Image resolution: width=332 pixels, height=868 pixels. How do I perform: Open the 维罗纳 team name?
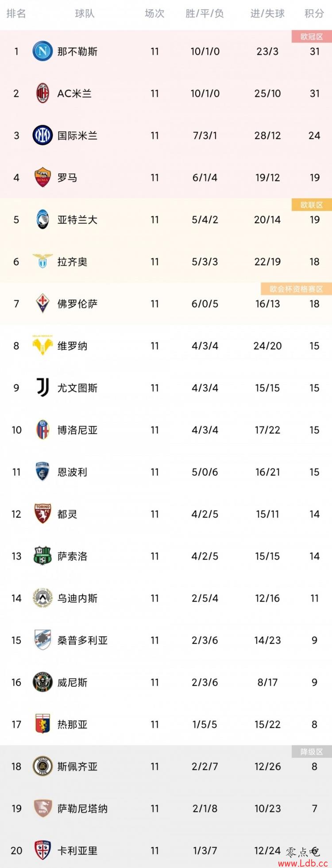[72, 346]
